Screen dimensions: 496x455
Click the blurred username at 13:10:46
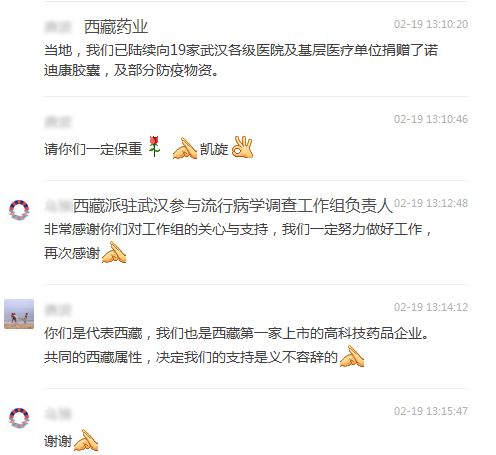[58, 122]
